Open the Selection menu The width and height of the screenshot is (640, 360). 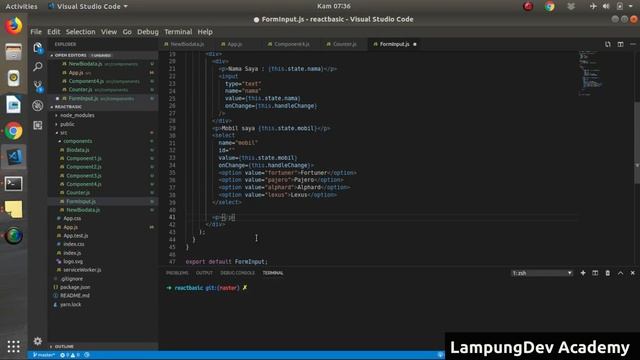pos(80,32)
